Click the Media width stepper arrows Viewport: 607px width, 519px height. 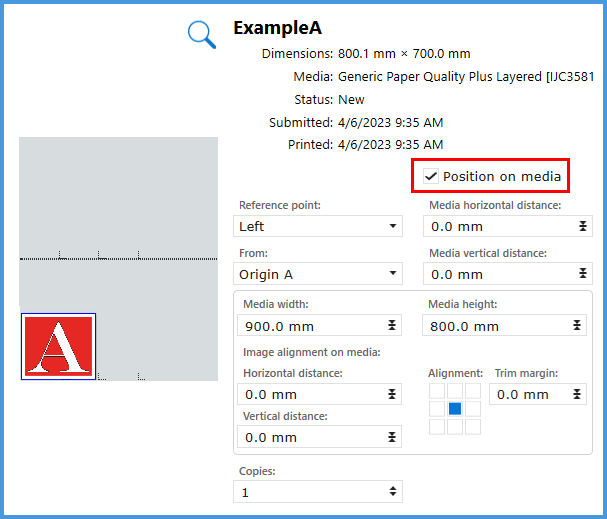point(393,326)
